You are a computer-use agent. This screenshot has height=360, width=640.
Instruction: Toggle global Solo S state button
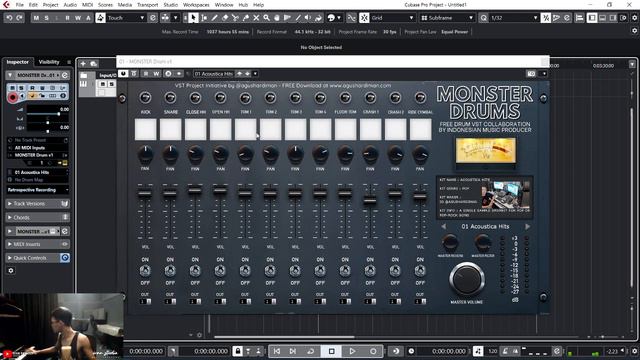(x=47, y=18)
